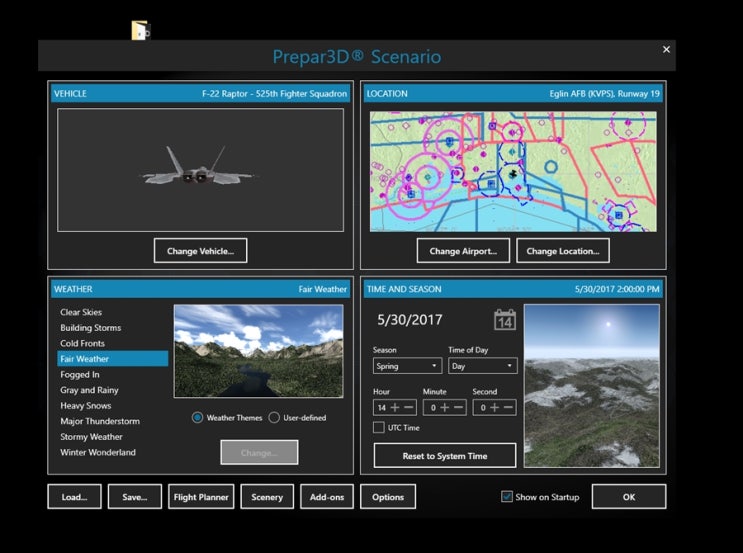Click the Change Location button

pos(562,251)
